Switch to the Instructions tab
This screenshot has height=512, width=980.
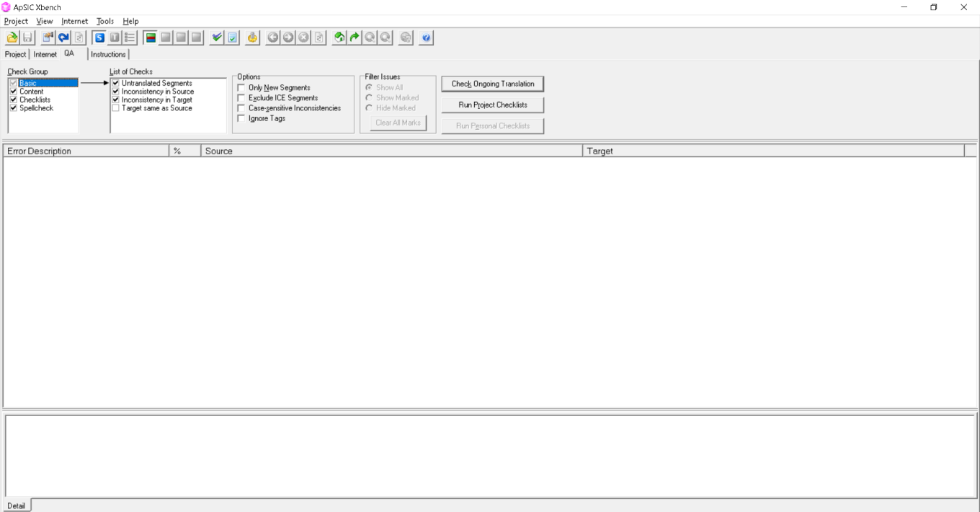tap(108, 54)
